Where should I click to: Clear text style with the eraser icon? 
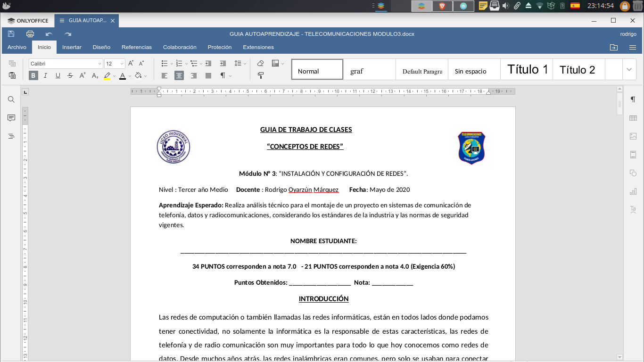[x=260, y=63]
